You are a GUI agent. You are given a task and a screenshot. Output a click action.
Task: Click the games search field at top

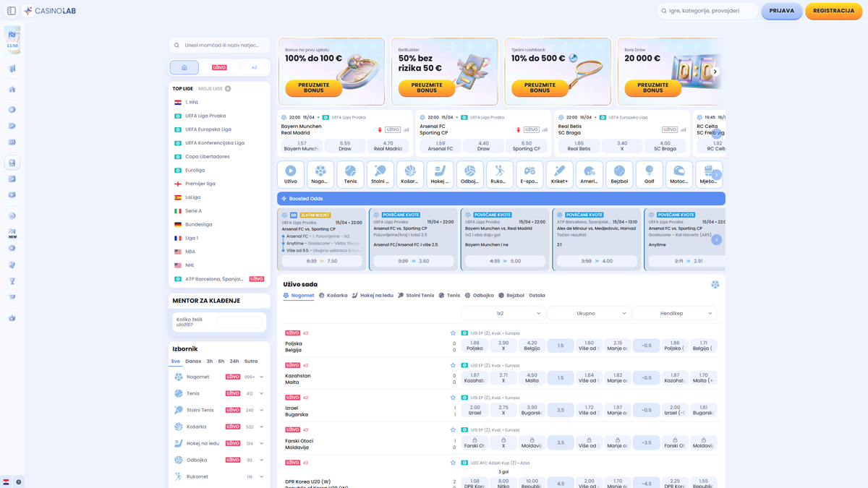707,11
